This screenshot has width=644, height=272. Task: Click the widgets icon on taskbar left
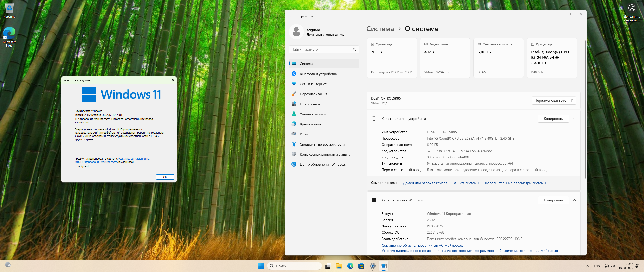click(8, 265)
